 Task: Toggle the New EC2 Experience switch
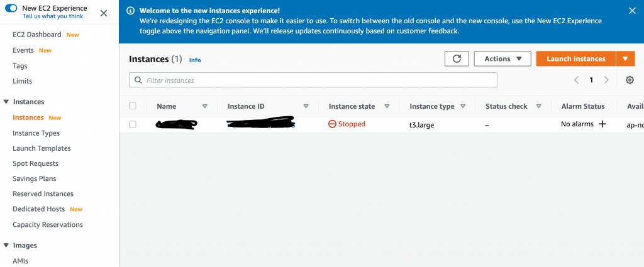tap(11, 8)
